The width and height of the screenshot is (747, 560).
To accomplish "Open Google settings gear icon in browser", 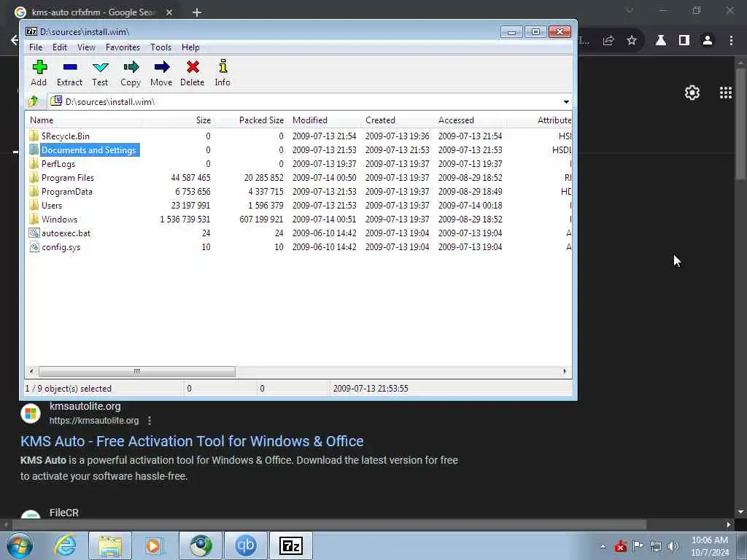I will 692,93.
